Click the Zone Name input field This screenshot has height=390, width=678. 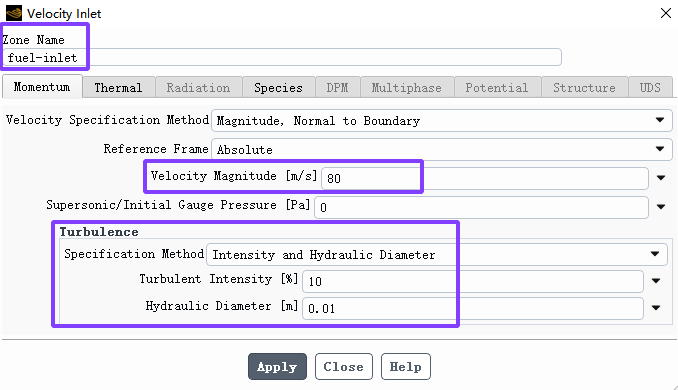click(282, 57)
